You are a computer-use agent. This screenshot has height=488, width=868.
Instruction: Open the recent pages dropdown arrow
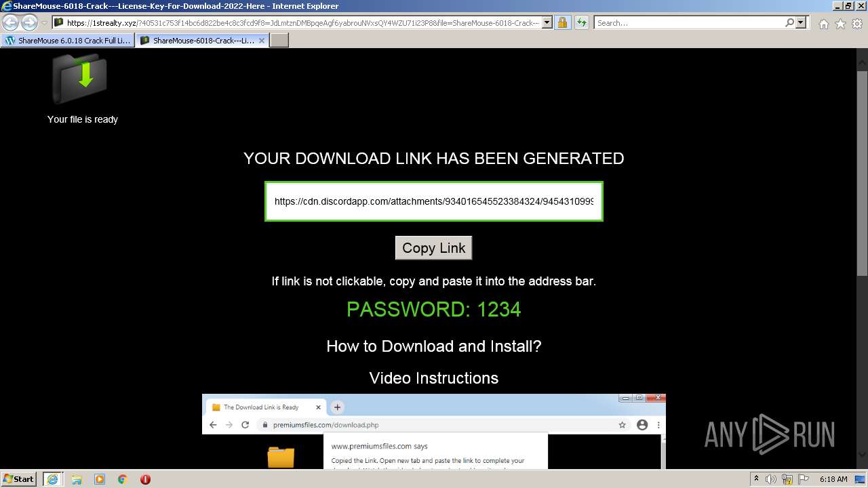click(44, 23)
